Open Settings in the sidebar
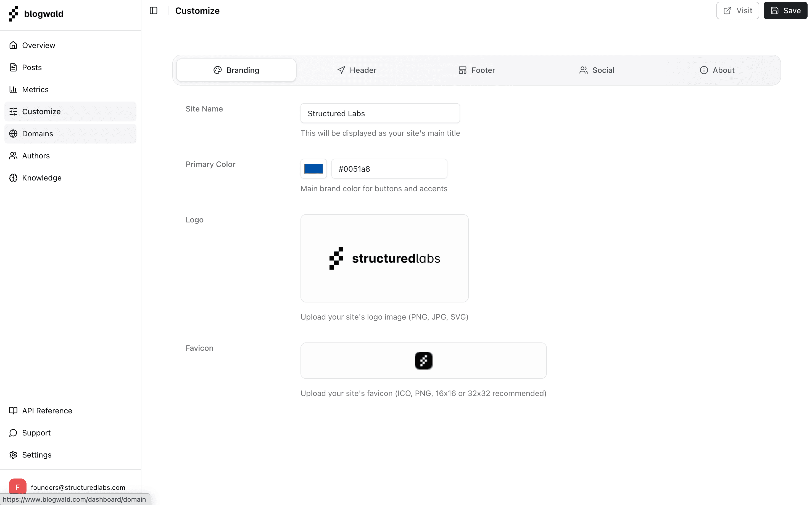Screen dimensions: 812x505 coord(70,454)
